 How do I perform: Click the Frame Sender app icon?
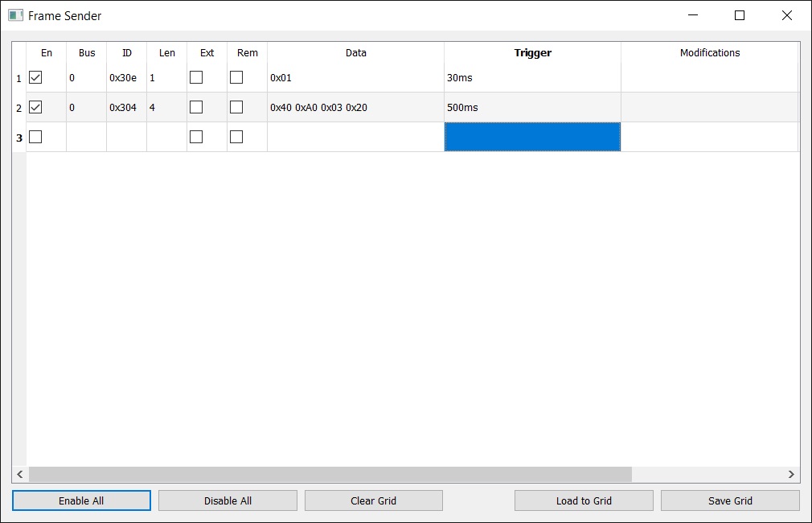[x=15, y=15]
